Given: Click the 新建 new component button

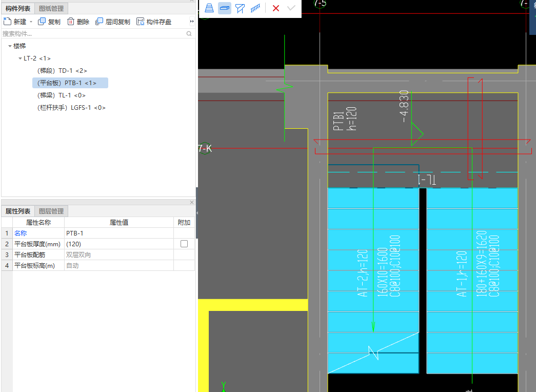Looking at the screenshot, I should [x=15, y=22].
